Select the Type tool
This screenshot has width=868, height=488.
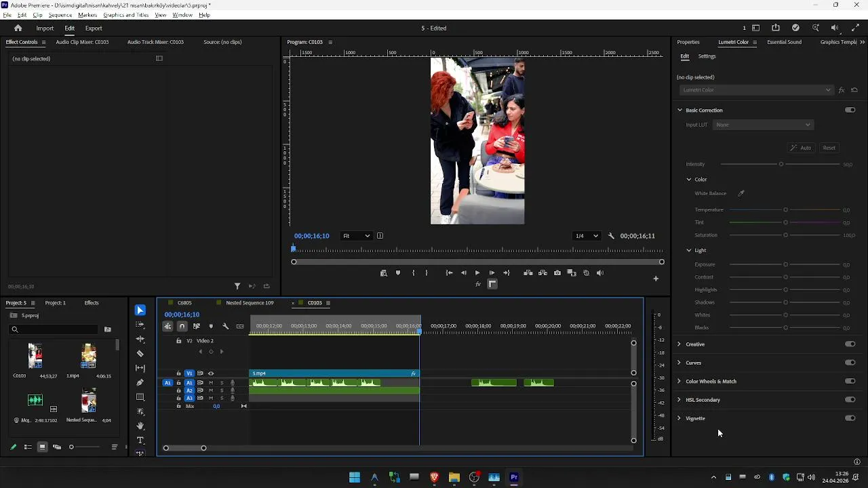tap(140, 441)
